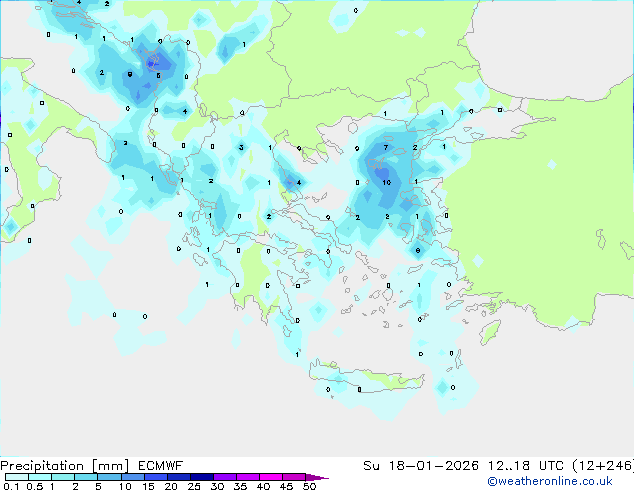Click the "0.1" legend tick label
This screenshot has width=634, height=490.
pyautogui.click(x=11, y=486)
